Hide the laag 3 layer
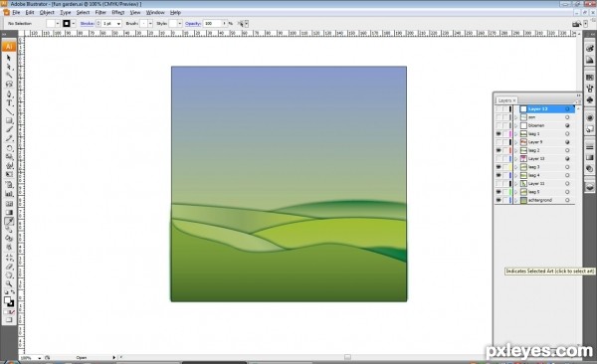Image resolution: width=597 pixels, height=364 pixels. pyautogui.click(x=498, y=167)
